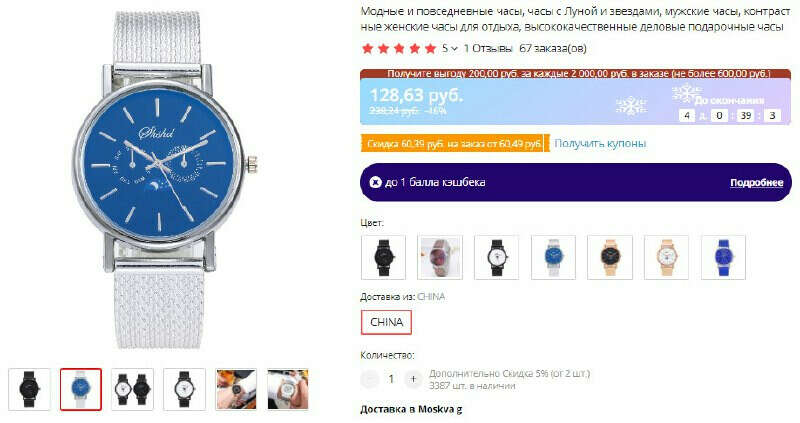Choose the rose gold black dial watch
Viewport: 800px width, 423px height.
[610, 257]
